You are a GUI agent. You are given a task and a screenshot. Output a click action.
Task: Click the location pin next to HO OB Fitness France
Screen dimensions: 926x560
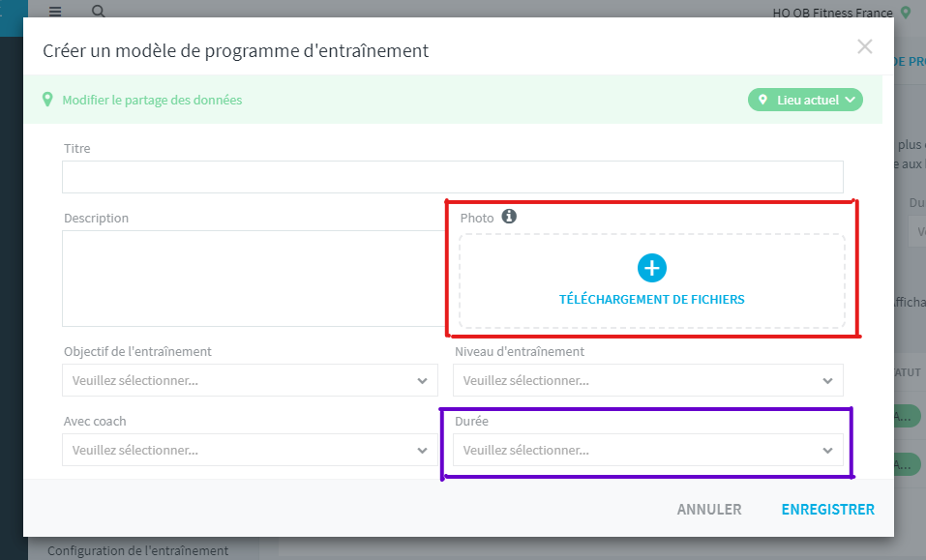coord(906,13)
